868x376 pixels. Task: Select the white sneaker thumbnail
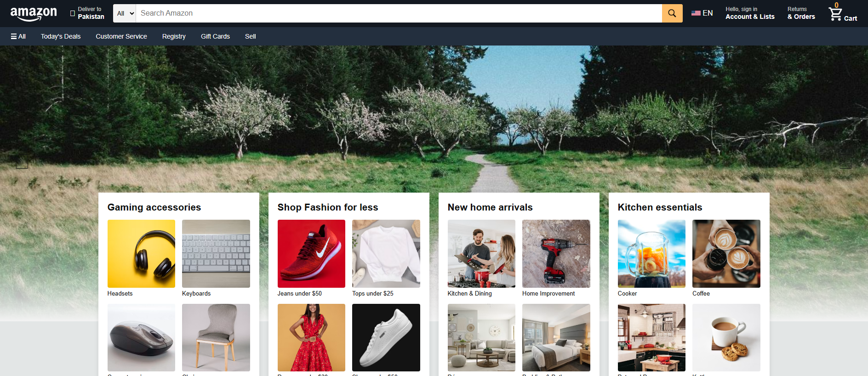point(386,337)
